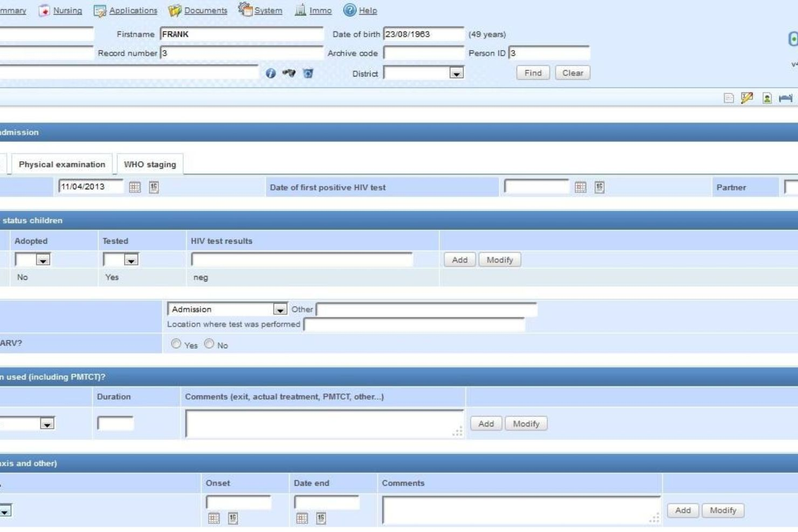Click the PMTCT comments text area
The height and width of the screenshot is (532, 798).
[x=324, y=424]
